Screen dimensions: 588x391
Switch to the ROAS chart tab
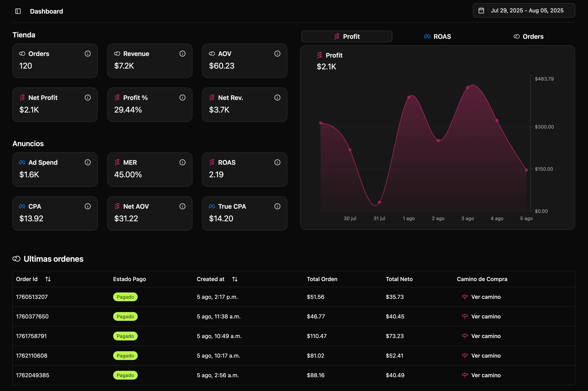point(437,36)
